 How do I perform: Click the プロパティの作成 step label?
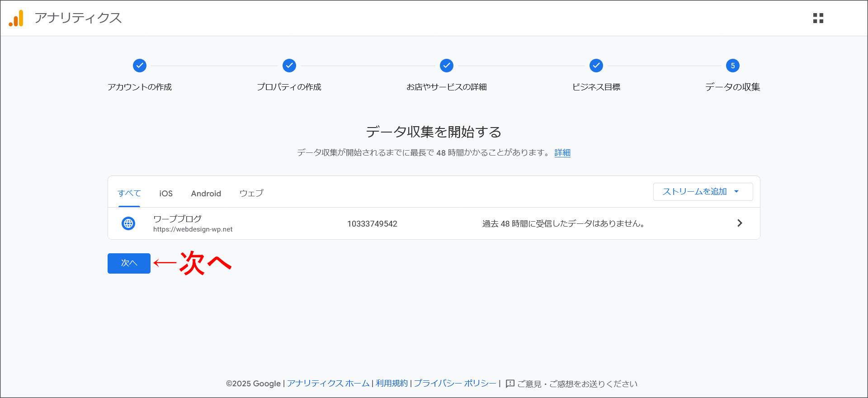[289, 87]
